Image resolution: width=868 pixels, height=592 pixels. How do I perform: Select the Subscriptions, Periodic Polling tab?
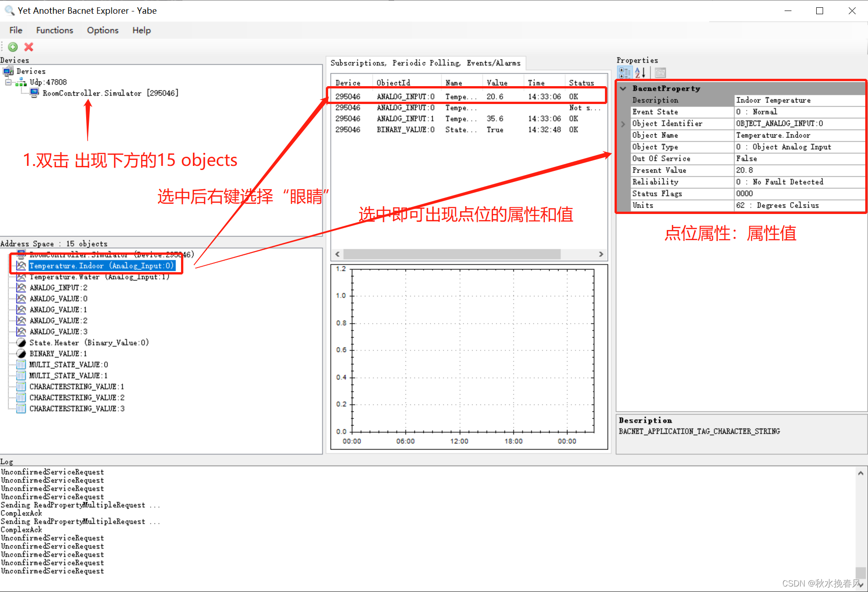(426, 63)
